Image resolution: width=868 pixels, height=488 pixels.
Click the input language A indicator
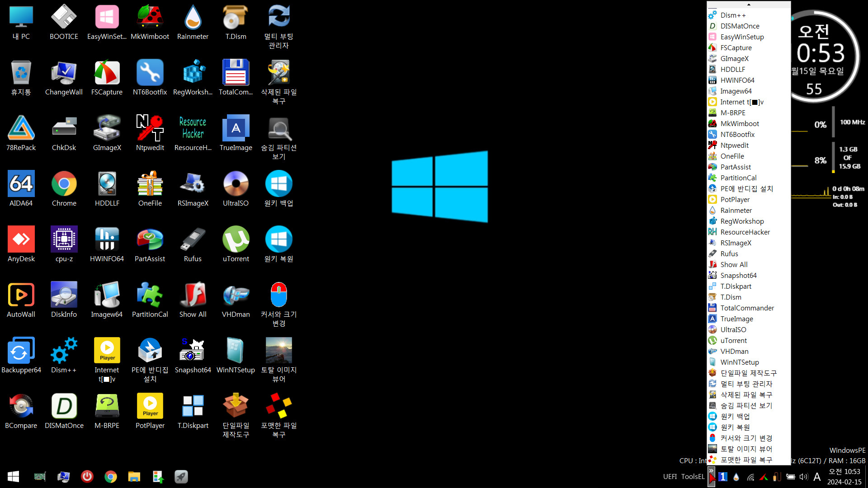pyautogui.click(x=817, y=477)
